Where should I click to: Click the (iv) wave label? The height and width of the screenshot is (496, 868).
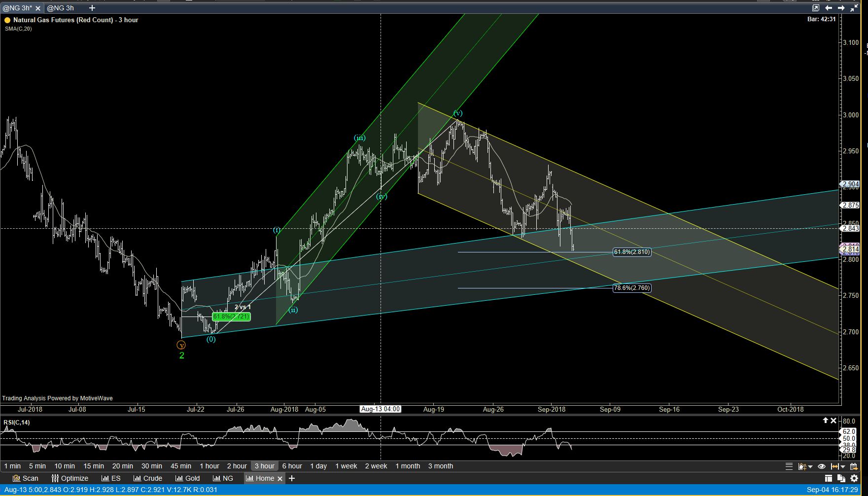point(382,197)
